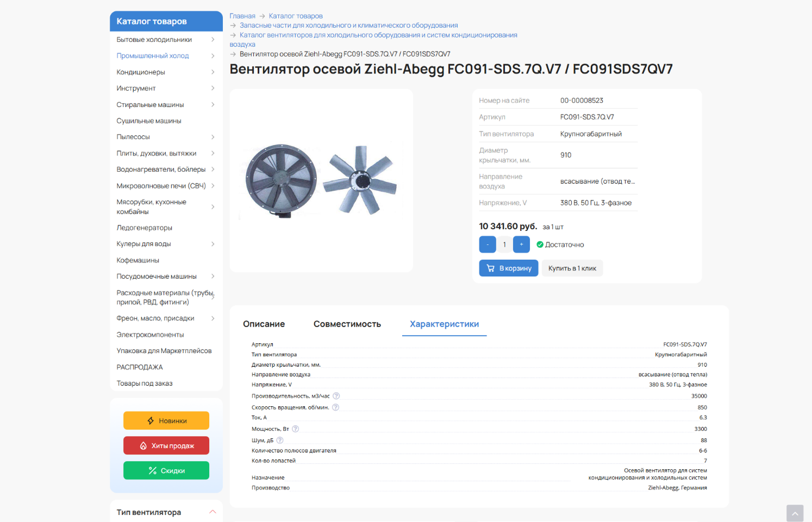Open Каталог вентиляторов breadcrumb link
The width and height of the screenshot is (812, 522).
click(373, 40)
